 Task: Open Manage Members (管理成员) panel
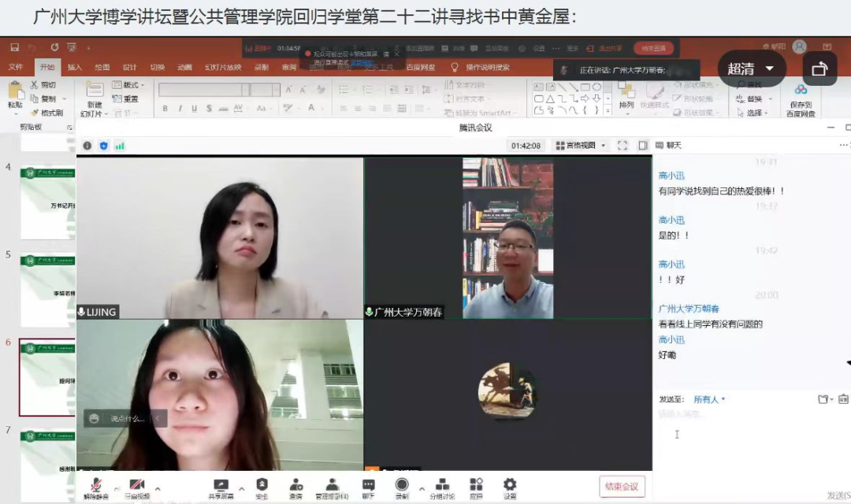coord(333,488)
